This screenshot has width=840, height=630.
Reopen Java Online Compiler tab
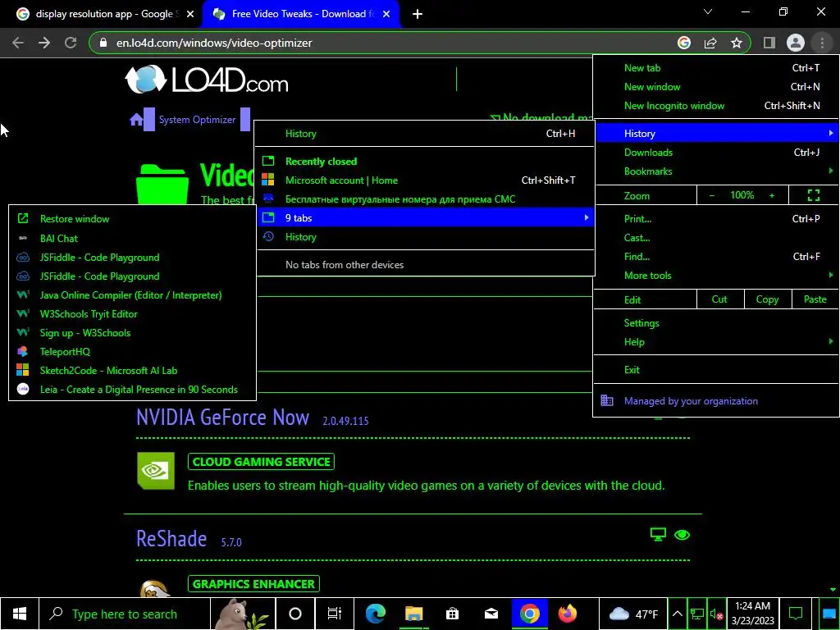132,295
